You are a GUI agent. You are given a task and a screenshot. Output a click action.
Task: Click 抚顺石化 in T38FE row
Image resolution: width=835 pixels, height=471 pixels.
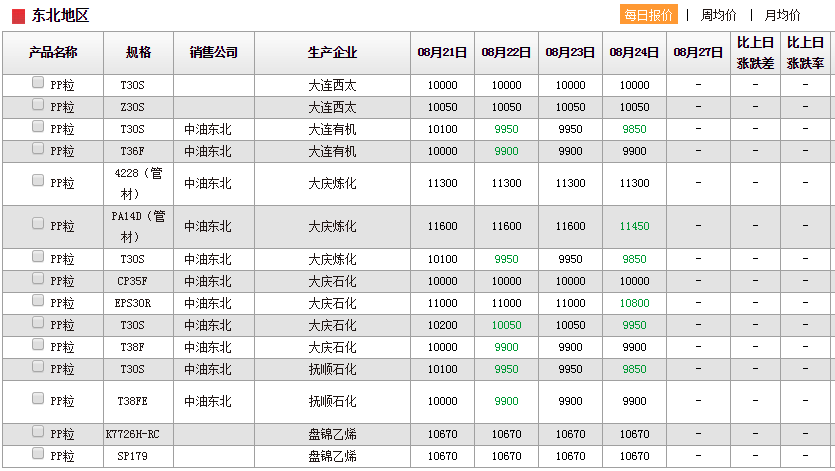[x=332, y=401]
